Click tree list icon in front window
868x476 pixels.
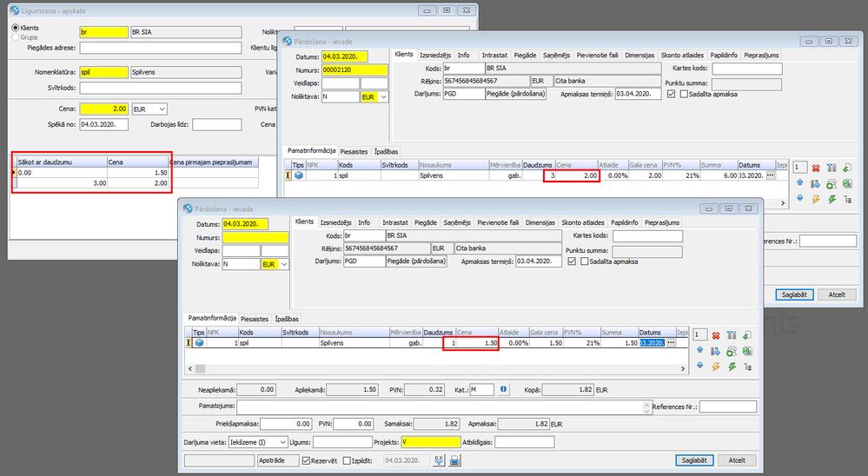tap(747, 367)
